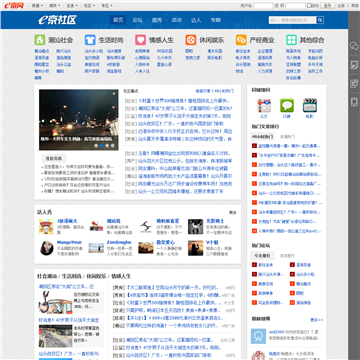Click the username input field

point(263,6)
